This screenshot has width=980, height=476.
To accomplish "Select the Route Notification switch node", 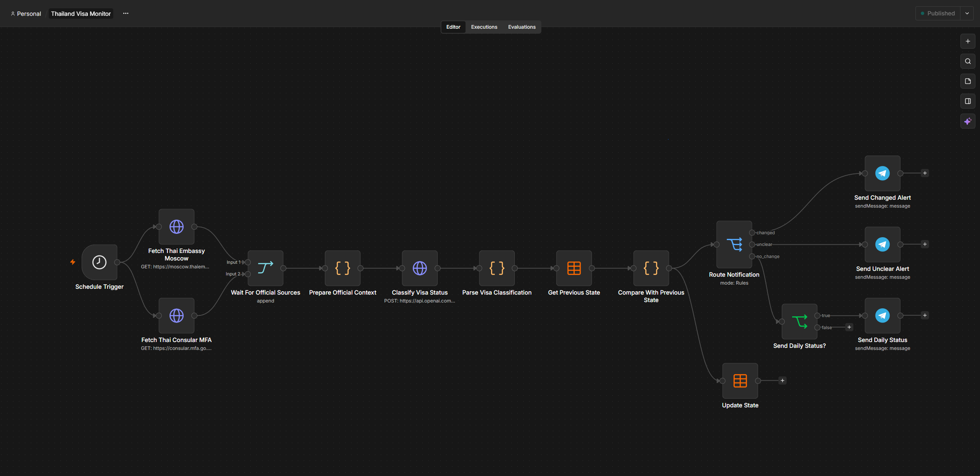I will tap(734, 244).
